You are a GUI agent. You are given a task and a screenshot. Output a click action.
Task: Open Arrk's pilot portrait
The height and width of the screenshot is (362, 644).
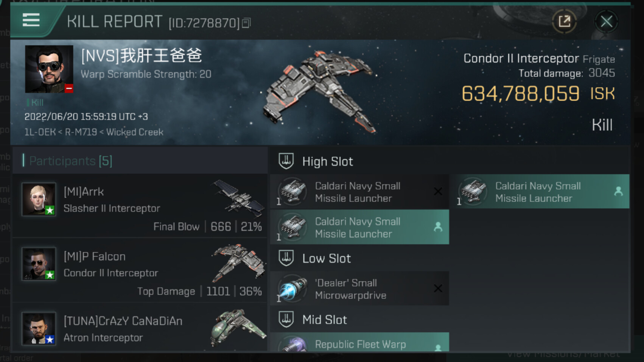39,199
